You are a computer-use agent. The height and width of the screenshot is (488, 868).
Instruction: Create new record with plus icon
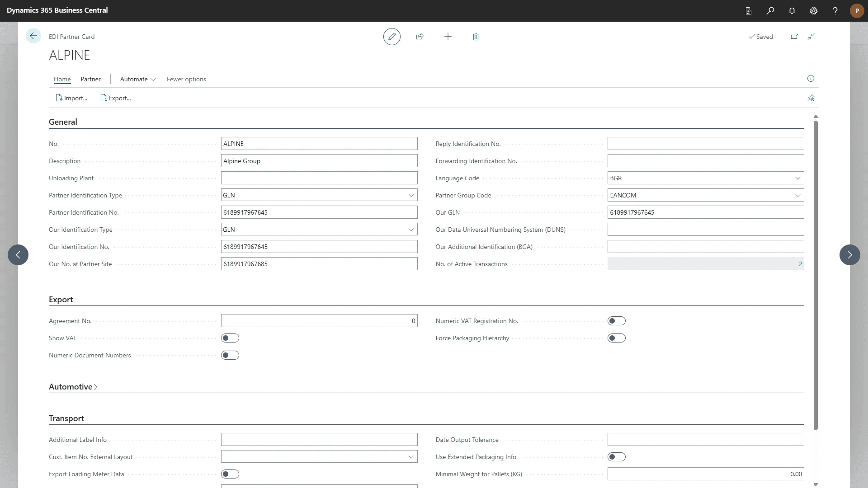tap(448, 37)
